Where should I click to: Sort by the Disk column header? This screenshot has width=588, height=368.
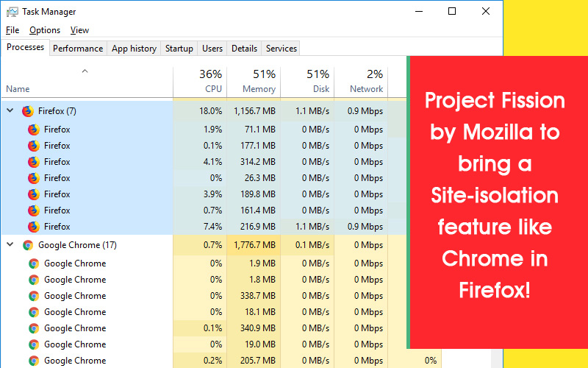pyautogui.click(x=307, y=82)
